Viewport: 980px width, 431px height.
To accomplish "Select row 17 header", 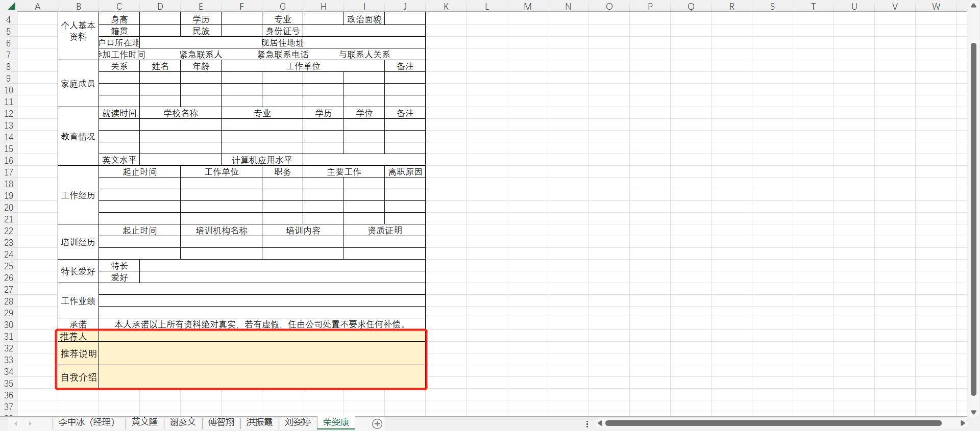I will pos(8,172).
